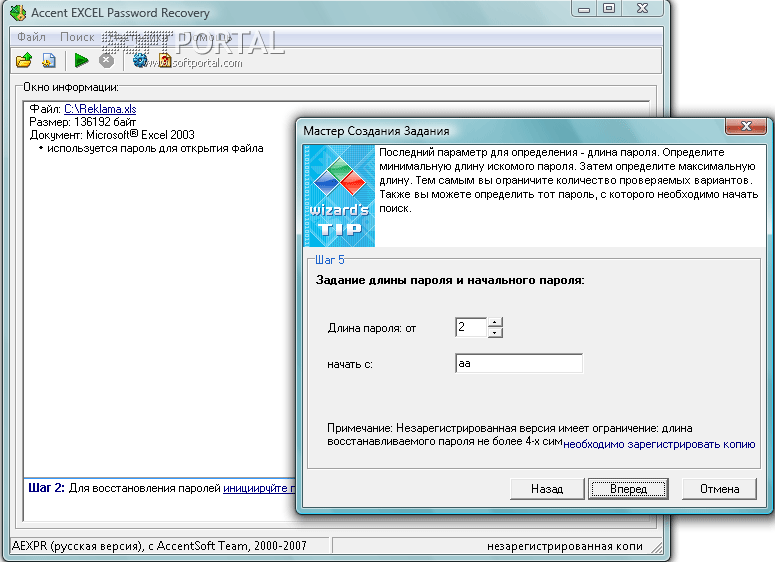The image size is (775, 562).
Task: Maximize the Accent EXCEL Password Recovery window
Action: pyautogui.click(x=609, y=8)
